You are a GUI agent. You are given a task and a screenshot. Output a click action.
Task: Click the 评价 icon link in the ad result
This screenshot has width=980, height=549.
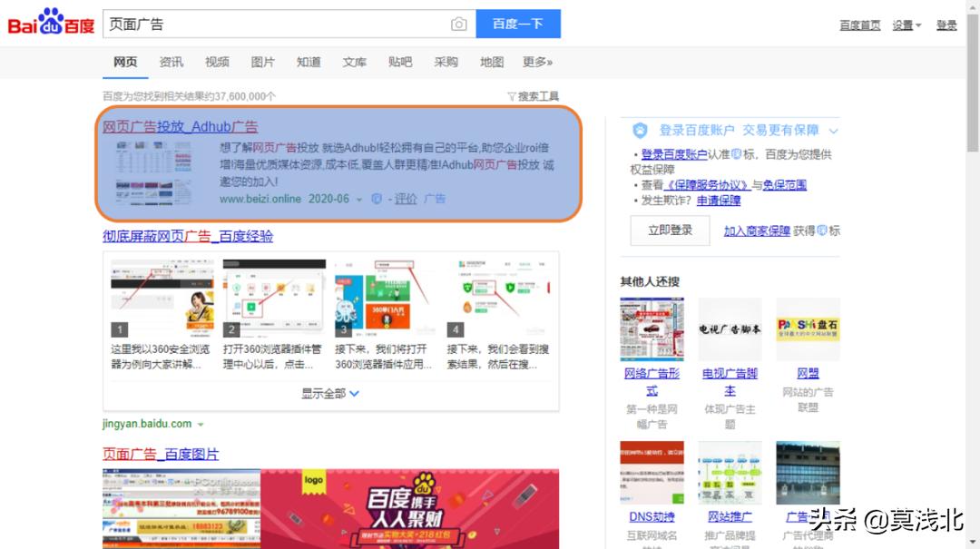click(406, 199)
